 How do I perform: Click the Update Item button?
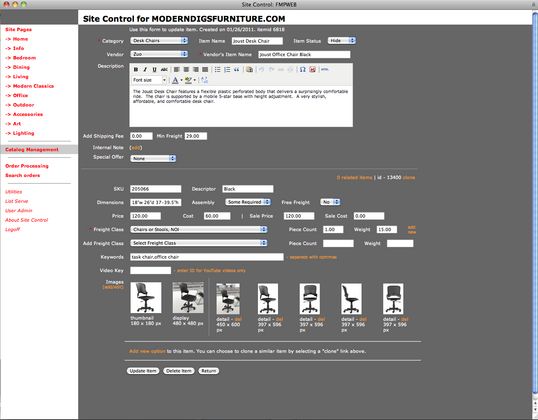(x=143, y=371)
